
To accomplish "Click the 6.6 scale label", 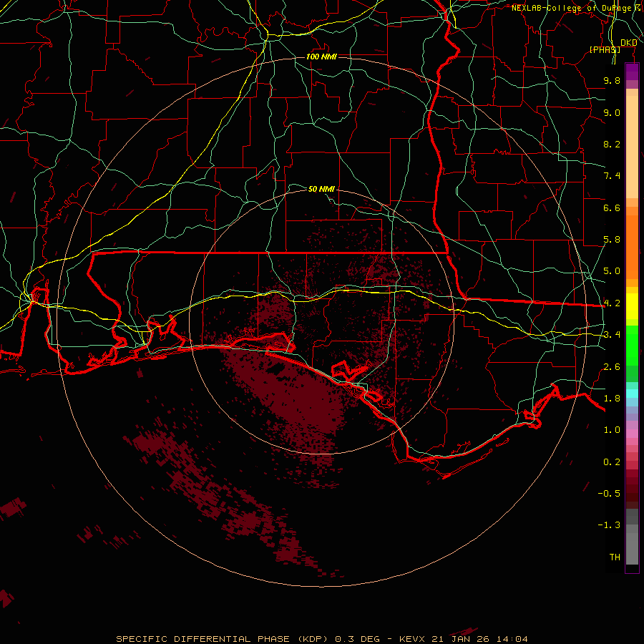I will [x=612, y=208].
